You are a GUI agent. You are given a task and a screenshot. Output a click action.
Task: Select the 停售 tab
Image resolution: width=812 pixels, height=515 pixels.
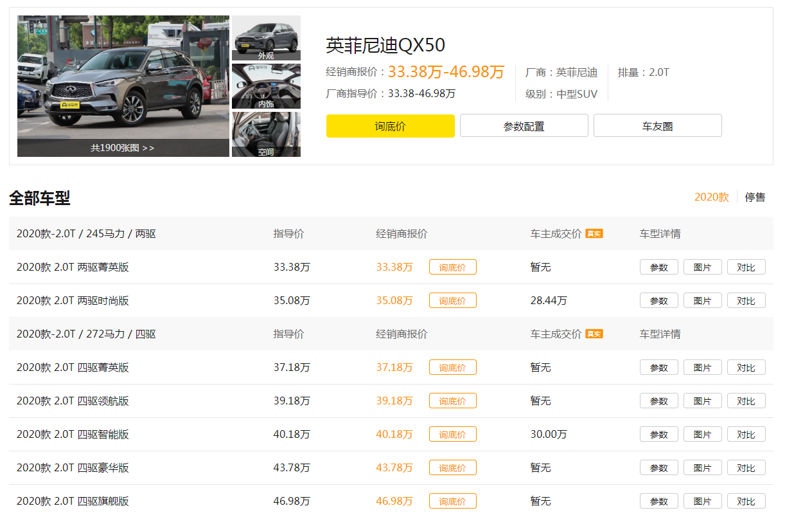click(755, 197)
